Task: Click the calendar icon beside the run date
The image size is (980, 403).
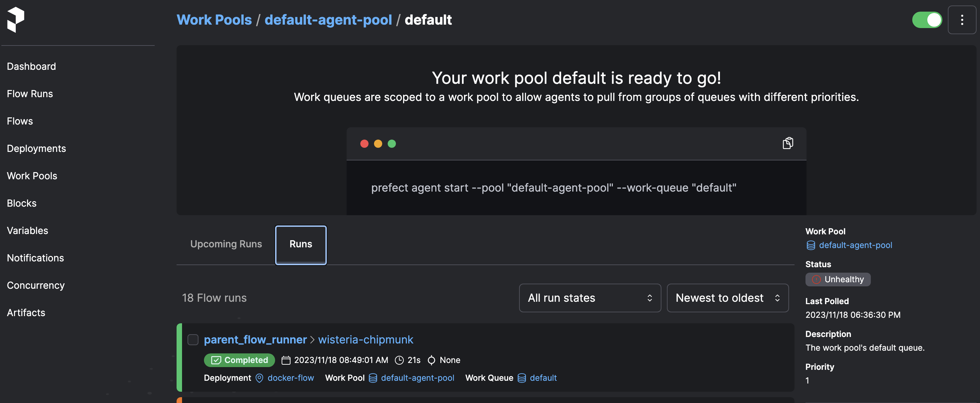Action: point(286,360)
